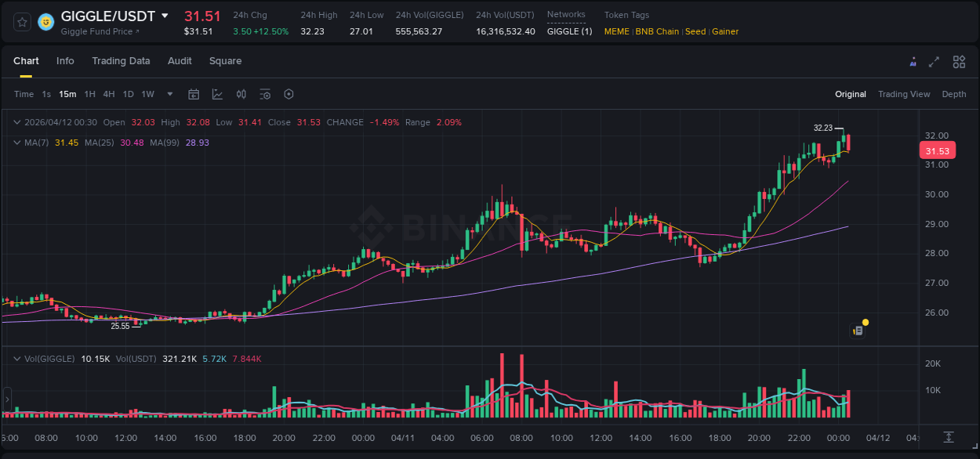
Task: Open the chart style line-chart icon
Action: [x=217, y=94]
